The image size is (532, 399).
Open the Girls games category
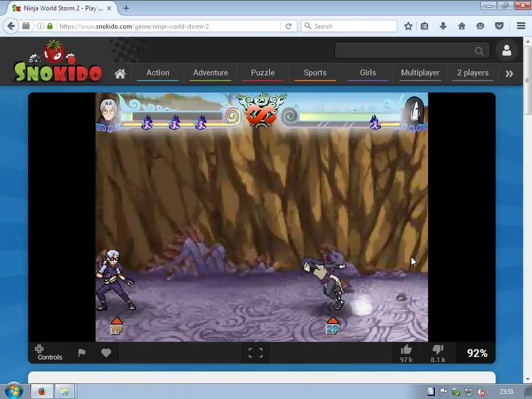pyautogui.click(x=368, y=73)
